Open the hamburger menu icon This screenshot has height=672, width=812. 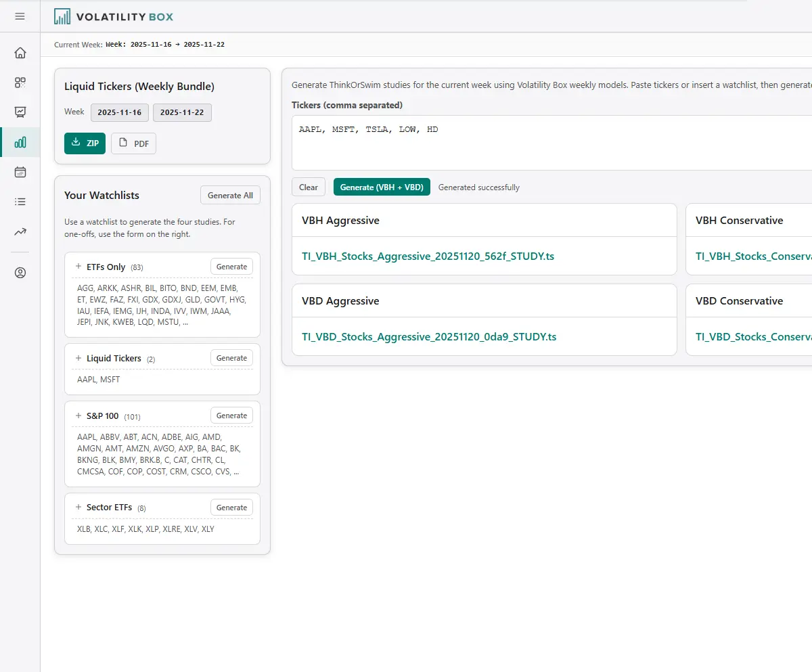(x=20, y=16)
